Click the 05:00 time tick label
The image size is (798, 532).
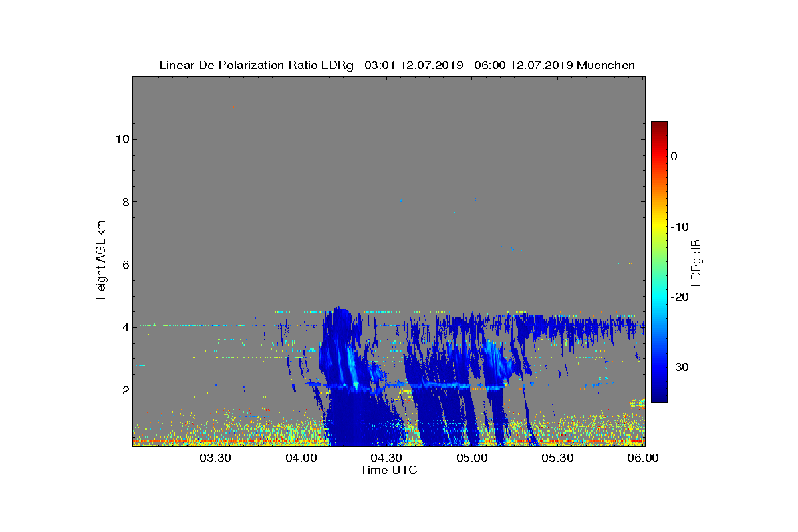click(x=473, y=458)
